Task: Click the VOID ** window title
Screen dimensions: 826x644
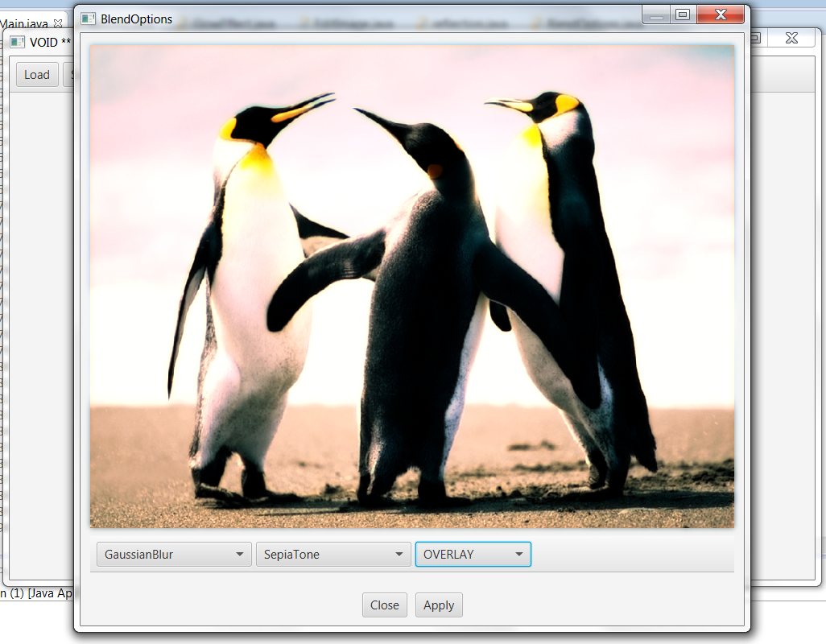Action: click(50, 42)
